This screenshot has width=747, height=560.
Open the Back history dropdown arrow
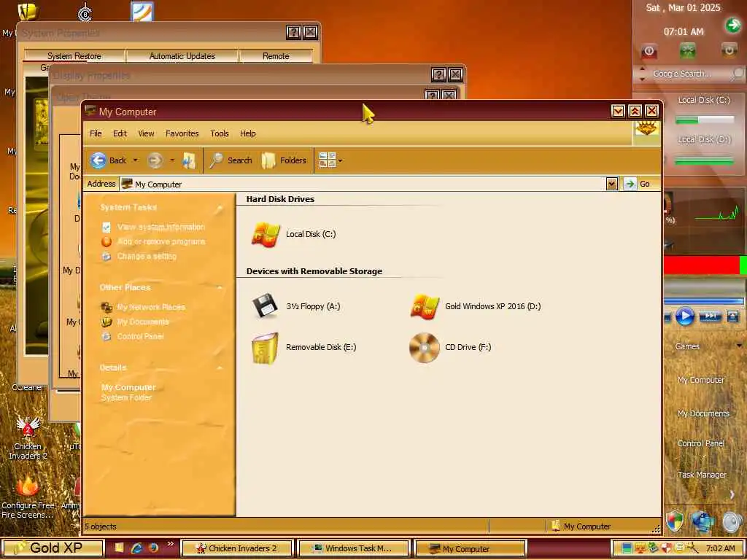point(135,160)
